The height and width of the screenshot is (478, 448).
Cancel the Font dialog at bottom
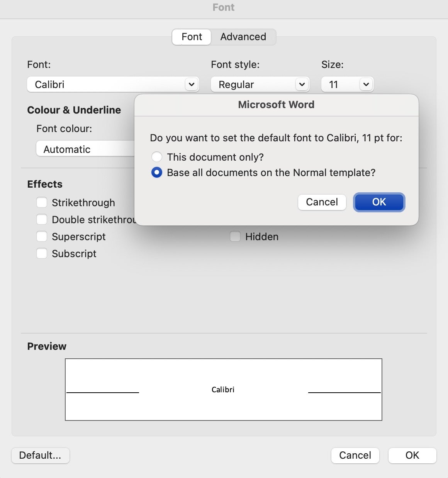click(x=355, y=456)
